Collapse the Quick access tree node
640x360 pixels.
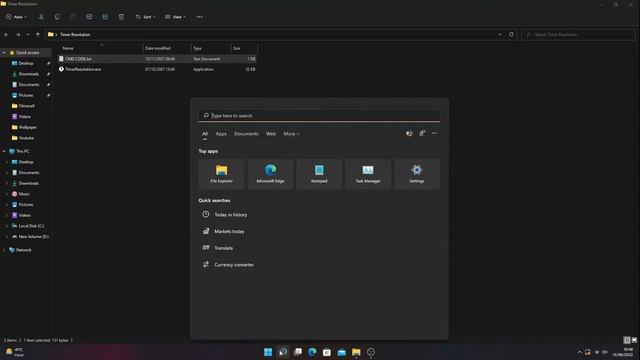click(x=4, y=53)
